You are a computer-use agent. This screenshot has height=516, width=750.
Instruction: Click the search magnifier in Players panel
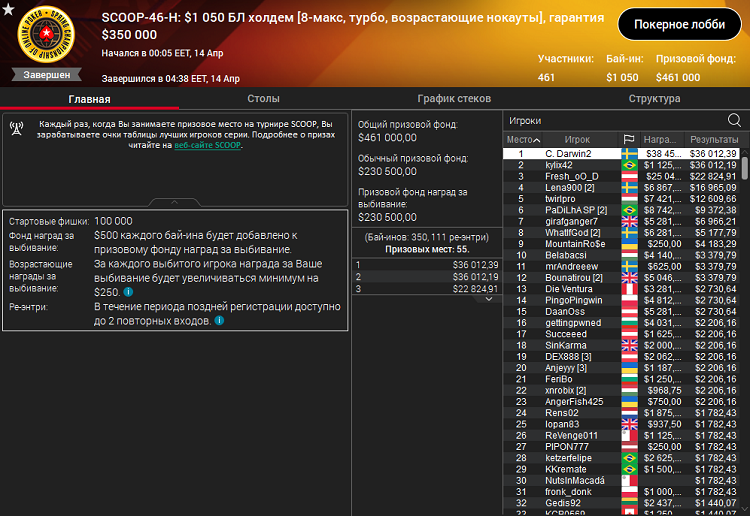[x=734, y=120]
